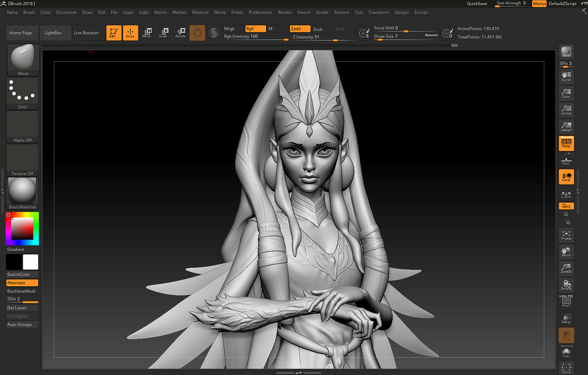
Task: Open the Brush menu
Action: [x=29, y=12]
